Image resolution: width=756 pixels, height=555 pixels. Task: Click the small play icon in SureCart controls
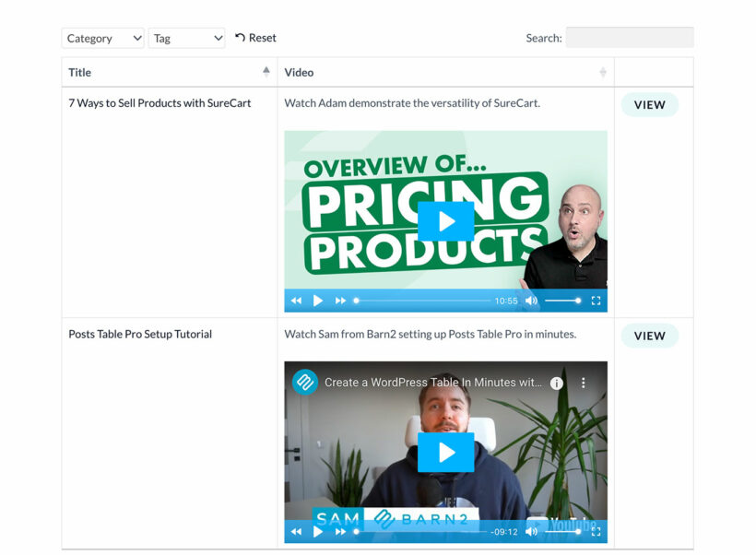click(x=318, y=301)
